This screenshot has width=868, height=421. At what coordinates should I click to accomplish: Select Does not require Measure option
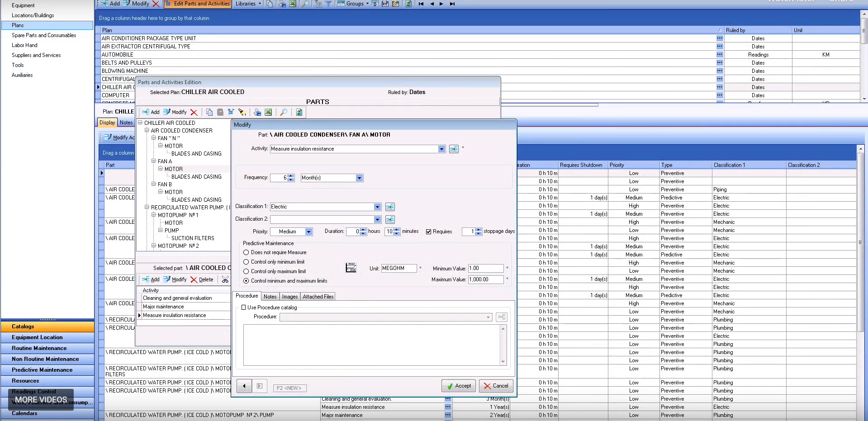(246, 252)
